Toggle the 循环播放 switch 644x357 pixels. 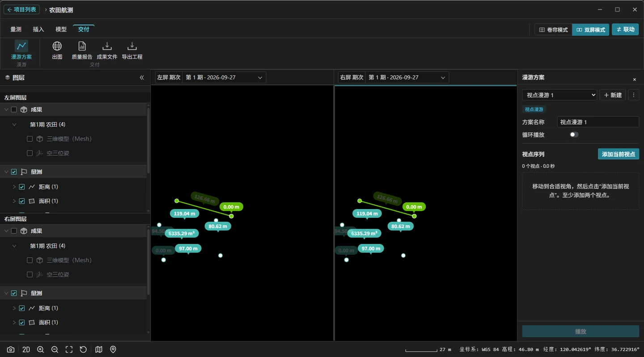tap(574, 134)
